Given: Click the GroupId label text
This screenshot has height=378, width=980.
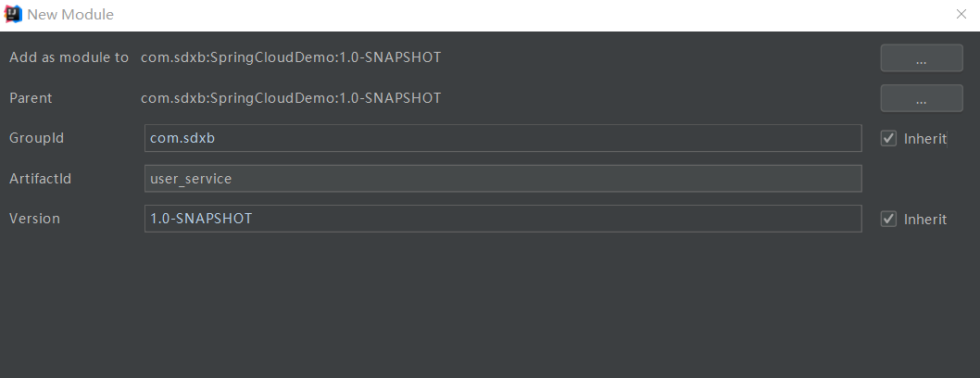Looking at the screenshot, I should point(36,138).
